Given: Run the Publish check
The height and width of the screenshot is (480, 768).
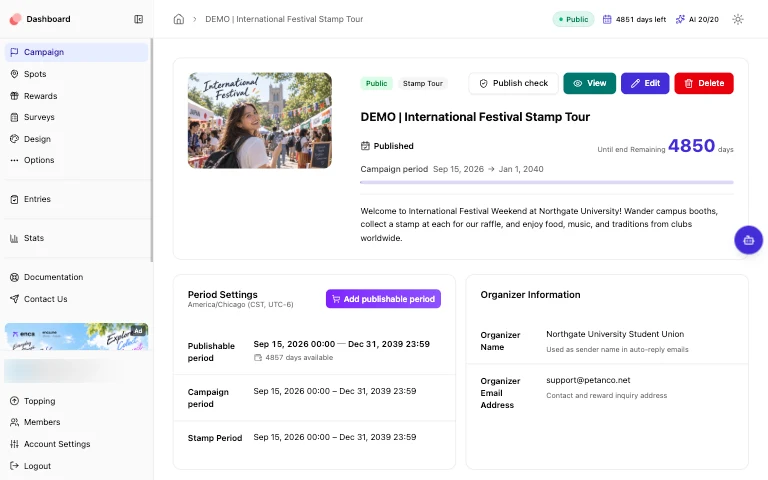Looking at the screenshot, I should click(513, 83).
